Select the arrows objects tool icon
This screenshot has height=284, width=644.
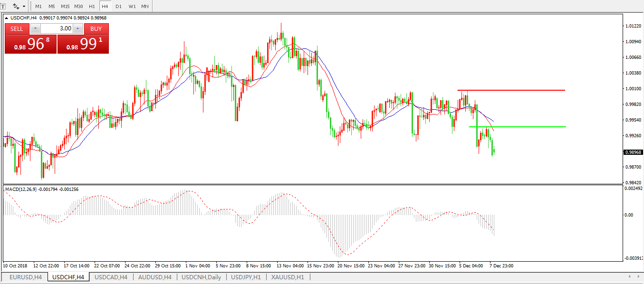16,7
